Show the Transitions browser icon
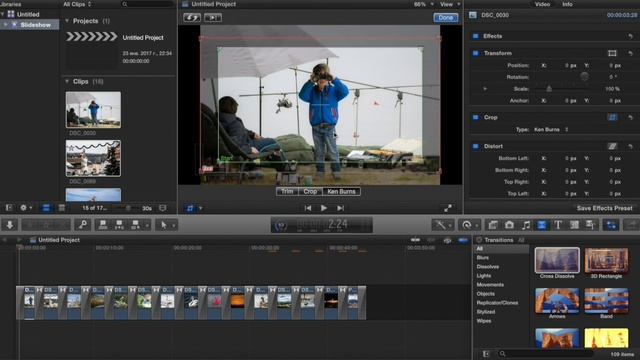This screenshot has height=360, width=640. coord(542,225)
